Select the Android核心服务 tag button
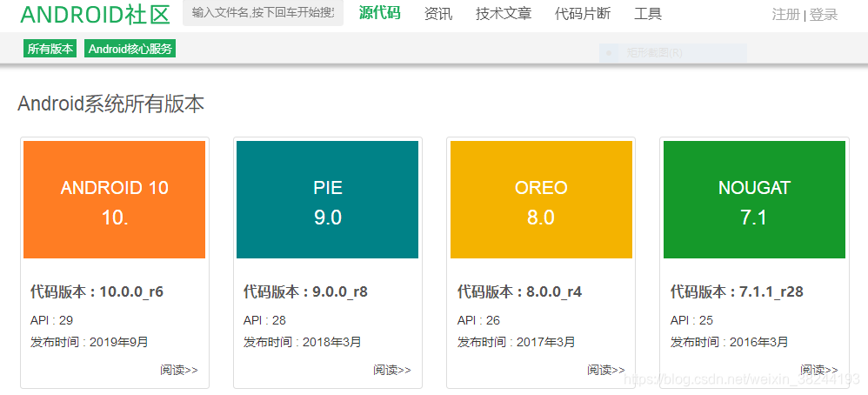The image size is (868, 395). coord(130,48)
